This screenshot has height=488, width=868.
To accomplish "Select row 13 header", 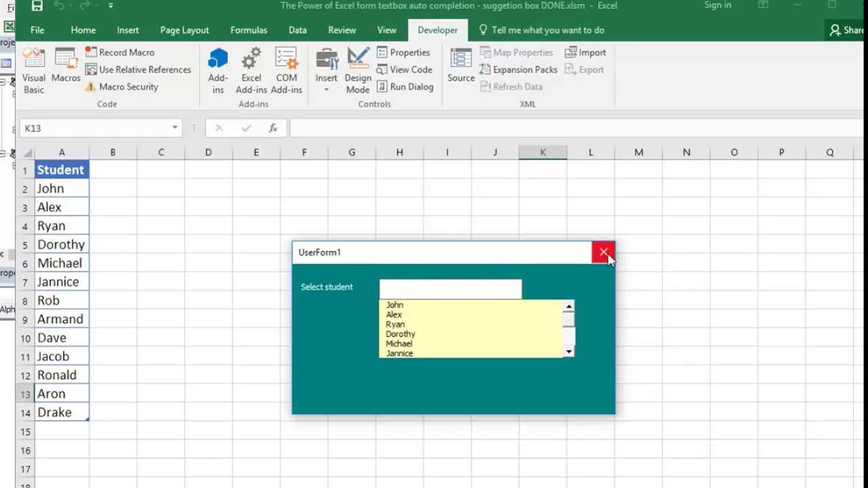I will (25, 394).
